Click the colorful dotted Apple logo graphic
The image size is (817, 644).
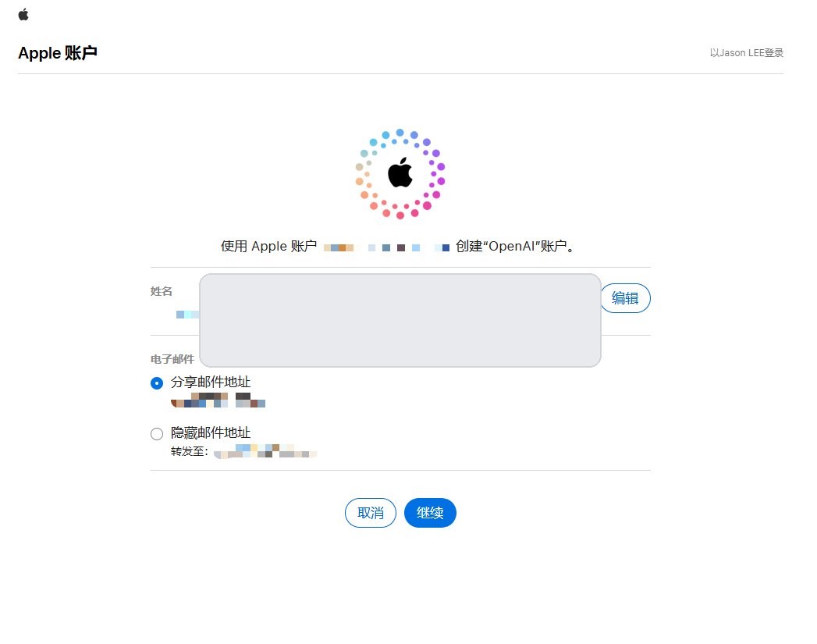[x=400, y=174]
